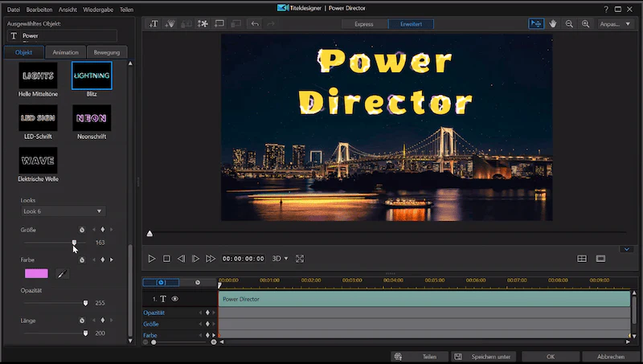Image resolution: width=643 pixels, height=364 pixels.
Task: Switch to Express mode
Action: (x=364, y=24)
